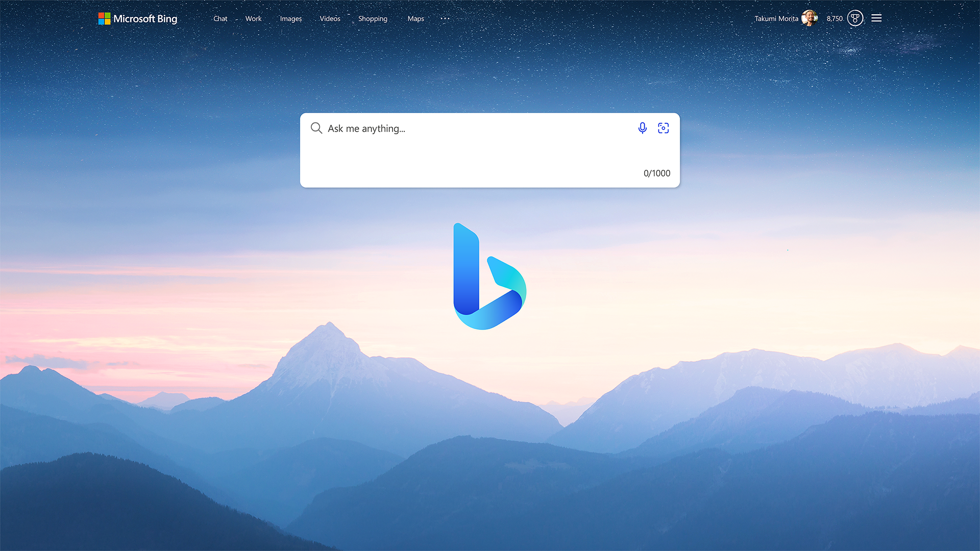The height and width of the screenshot is (551, 980).
Task: Open the Chat navigation tab
Action: tap(220, 18)
